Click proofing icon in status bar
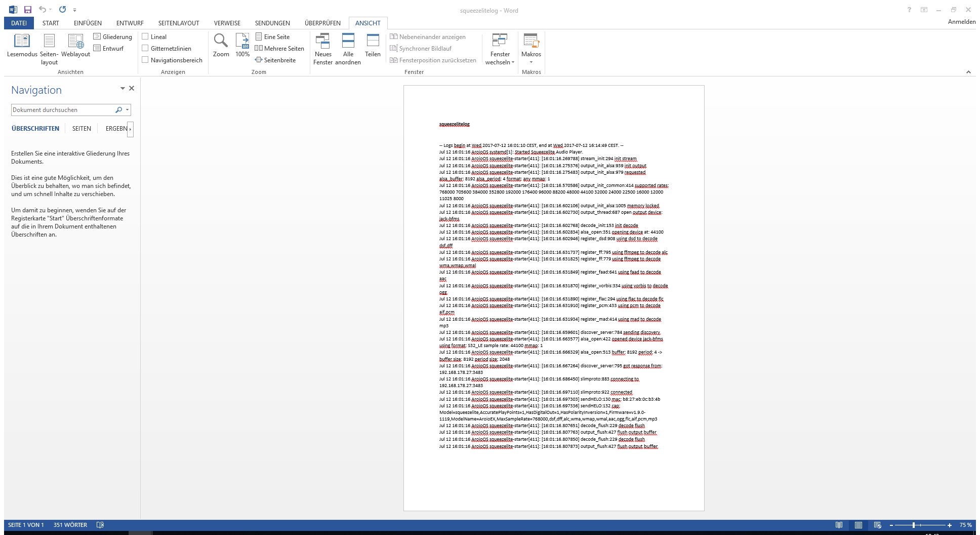The height and width of the screenshot is (535, 980). 100,525
